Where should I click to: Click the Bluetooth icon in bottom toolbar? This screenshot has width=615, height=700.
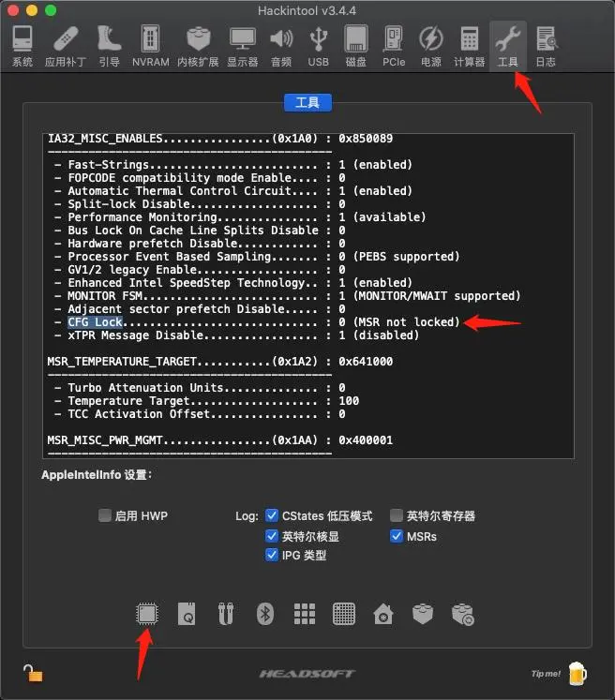pos(265,614)
